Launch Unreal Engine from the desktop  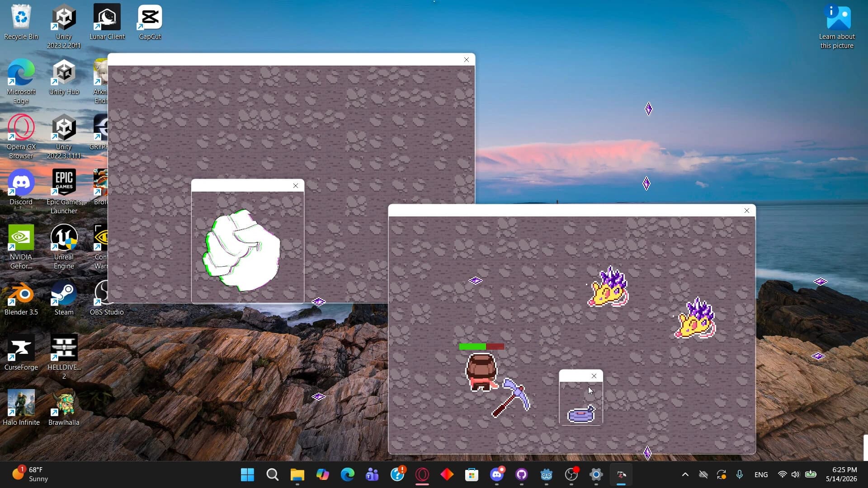[64, 247]
